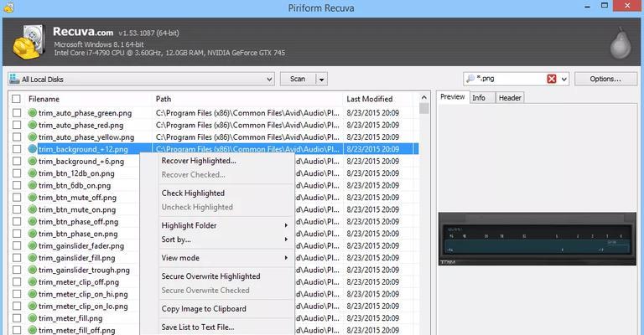This screenshot has width=644, height=335.
Task: Check the box for trim_auto_phase_green.png
Action: coord(17,113)
